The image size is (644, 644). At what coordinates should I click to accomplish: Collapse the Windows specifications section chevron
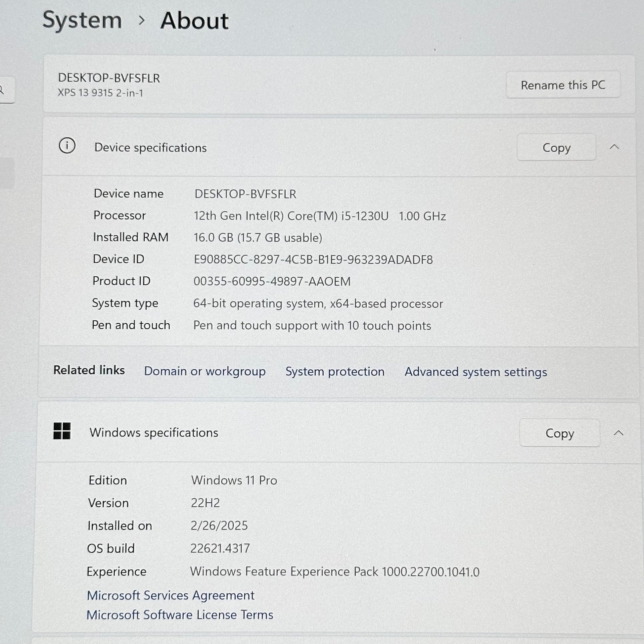coord(618,433)
